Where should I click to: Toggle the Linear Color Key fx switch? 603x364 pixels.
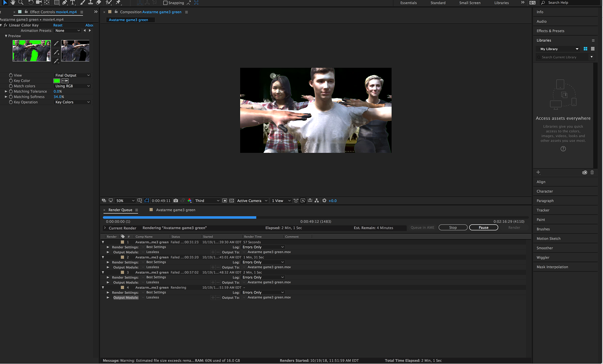click(5, 25)
